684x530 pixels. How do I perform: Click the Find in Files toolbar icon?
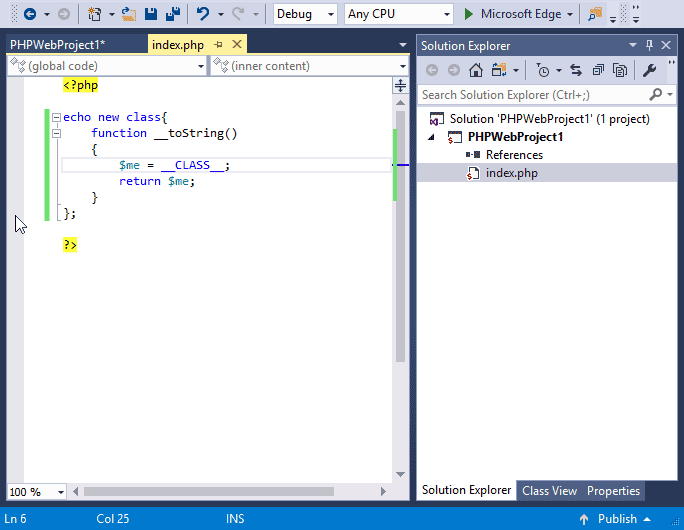[x=595, y=14]
